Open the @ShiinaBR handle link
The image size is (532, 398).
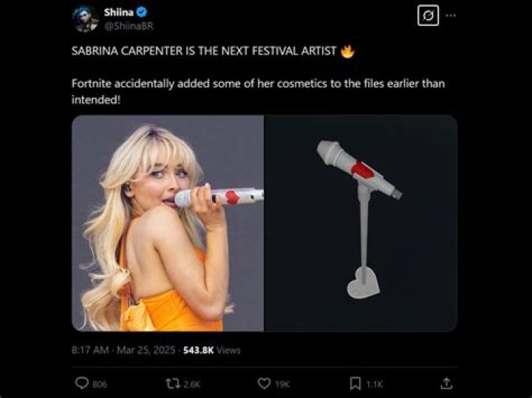tap(127, 26)
